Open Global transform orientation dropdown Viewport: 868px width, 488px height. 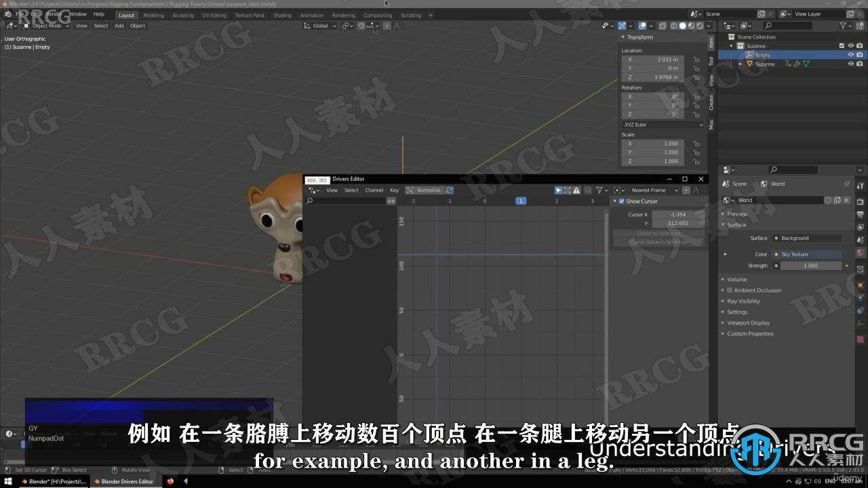point(320,26)
